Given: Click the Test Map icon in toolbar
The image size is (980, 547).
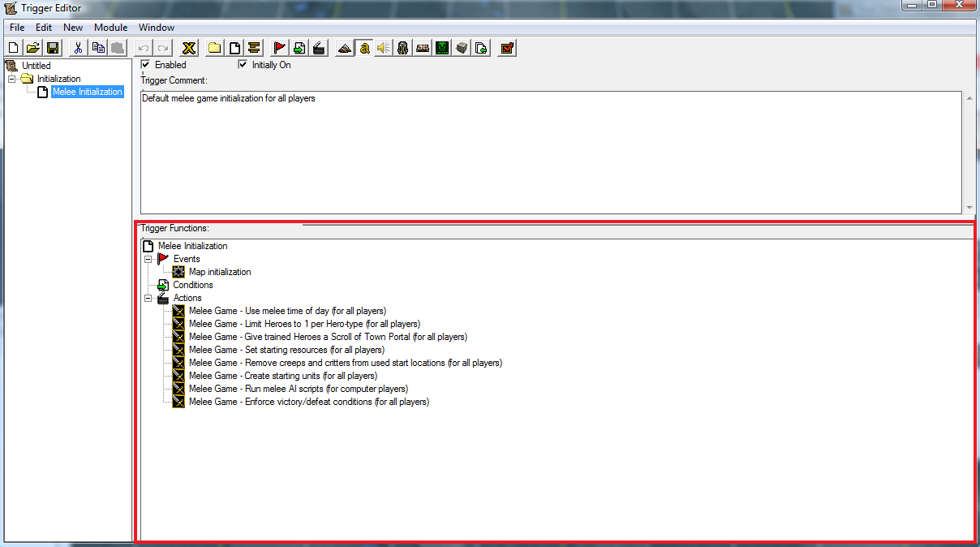Looking at the screenshot, I should 507,48.
